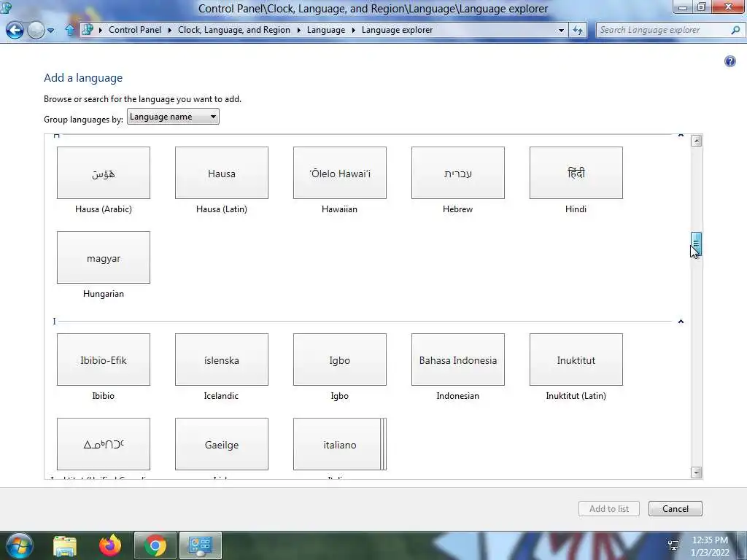
Task: Open Windows Explorer from the taskbar
Action: 65,545
